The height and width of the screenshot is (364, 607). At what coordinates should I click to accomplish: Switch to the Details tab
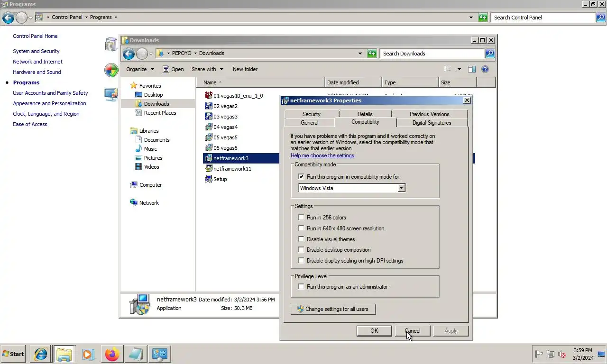pyautogui.click(x=365, y=114)
